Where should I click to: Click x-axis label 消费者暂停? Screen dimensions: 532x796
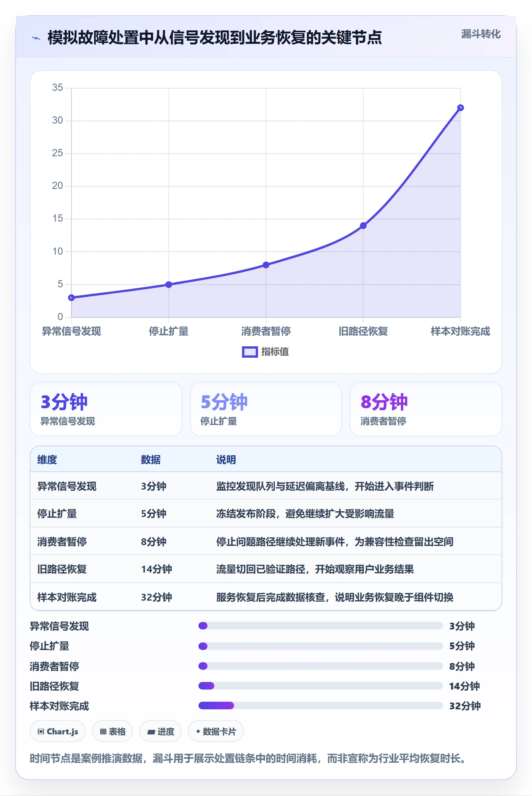(266, 331)
